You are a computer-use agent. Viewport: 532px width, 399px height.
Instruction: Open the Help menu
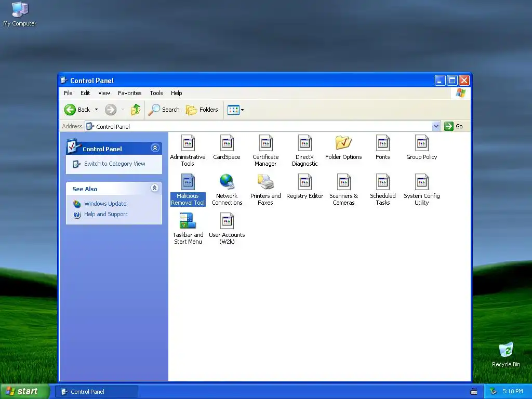coord(177,93)
